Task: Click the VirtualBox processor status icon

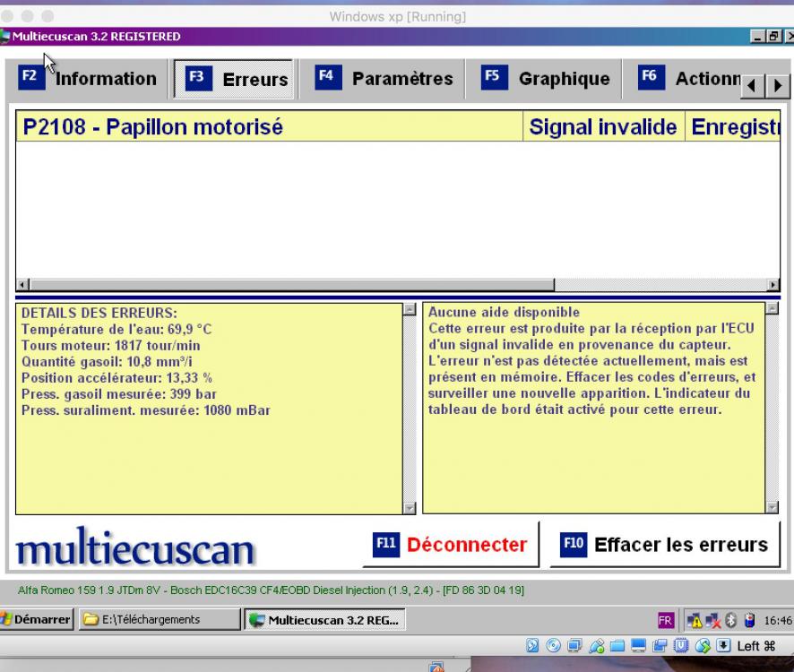Action: (x=679, y=643)
